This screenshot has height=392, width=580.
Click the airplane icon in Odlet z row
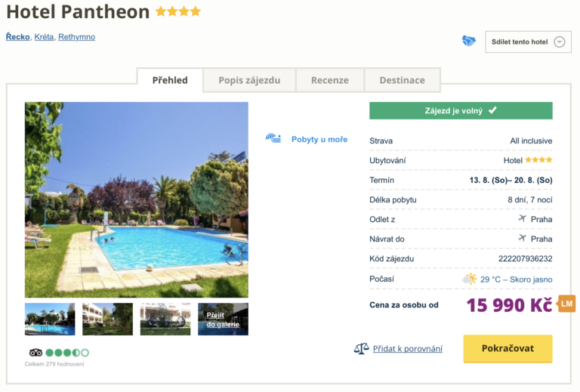522,218
